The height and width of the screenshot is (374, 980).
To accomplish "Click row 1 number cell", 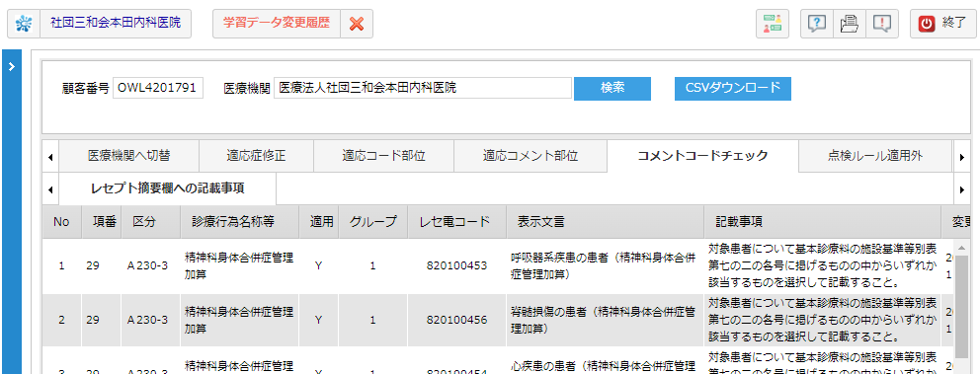I will pos(61,266).
